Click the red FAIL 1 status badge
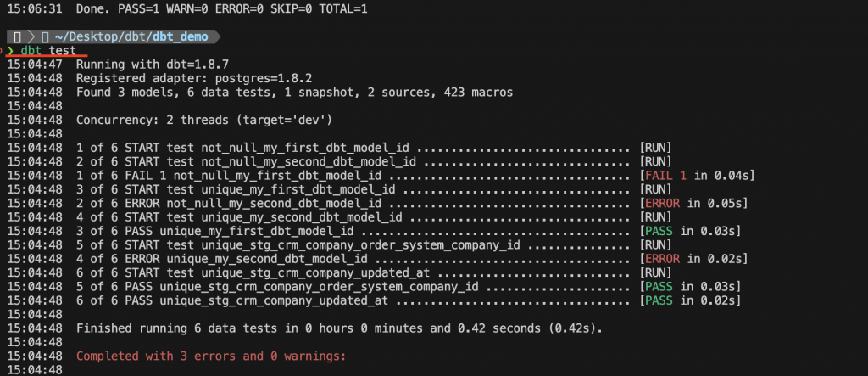Viewport: 868px width, 376px height. 665,176
